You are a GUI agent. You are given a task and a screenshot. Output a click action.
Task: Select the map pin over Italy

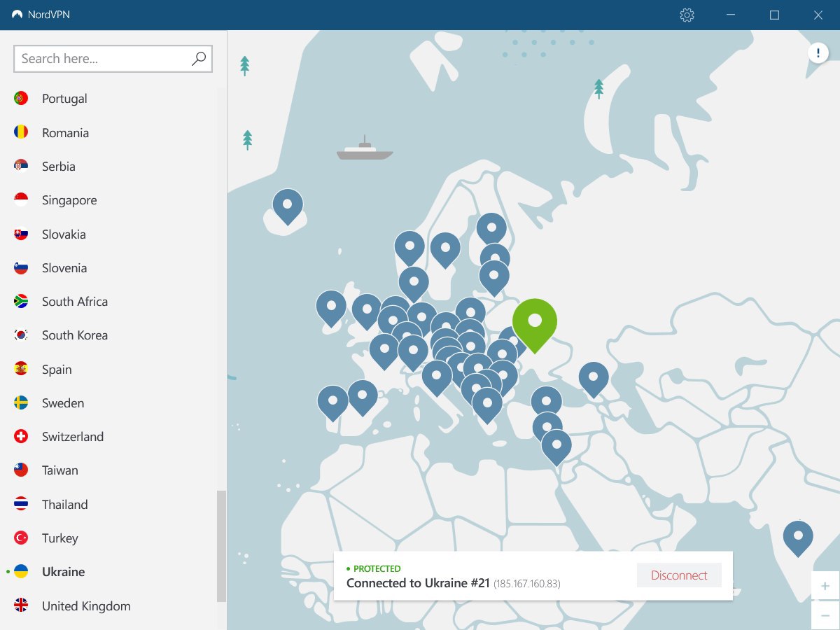click(437, 378)
